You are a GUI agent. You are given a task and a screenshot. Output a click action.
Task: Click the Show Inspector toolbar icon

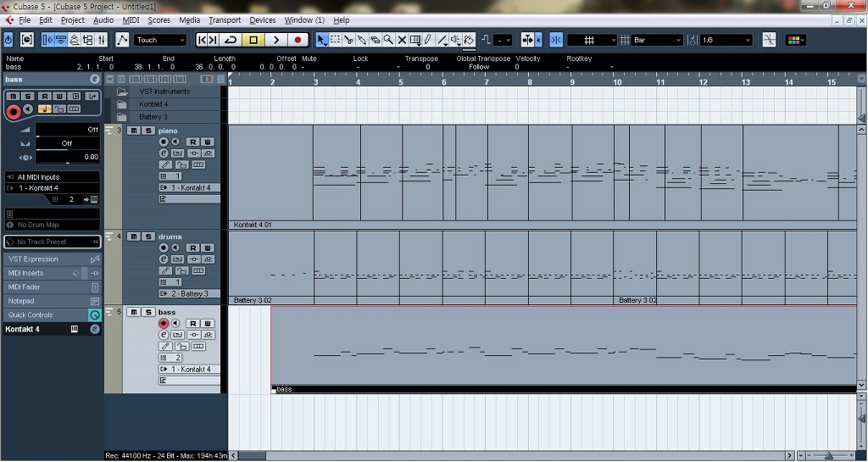pos(47,40)
